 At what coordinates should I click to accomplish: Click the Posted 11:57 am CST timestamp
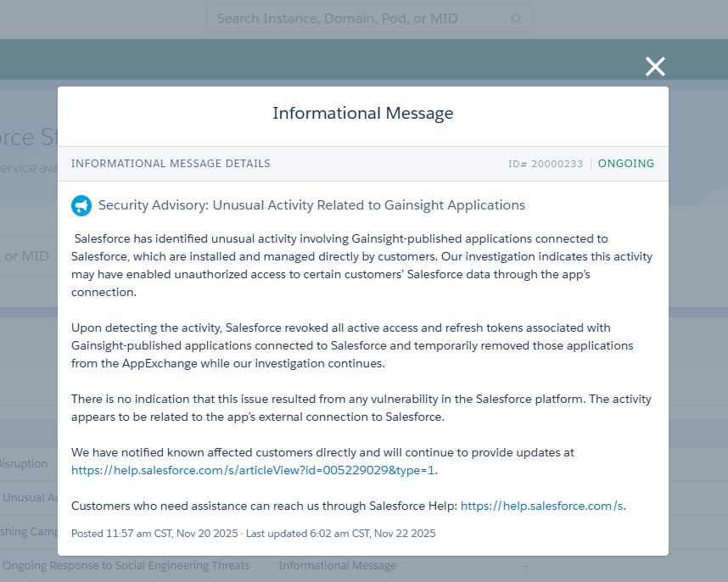pos(154,534)
